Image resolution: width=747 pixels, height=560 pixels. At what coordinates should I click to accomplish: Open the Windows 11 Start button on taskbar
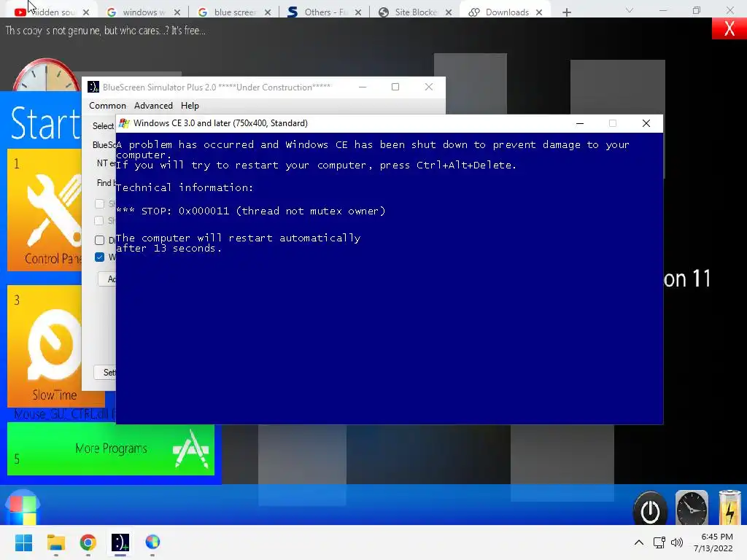[24, 542]
